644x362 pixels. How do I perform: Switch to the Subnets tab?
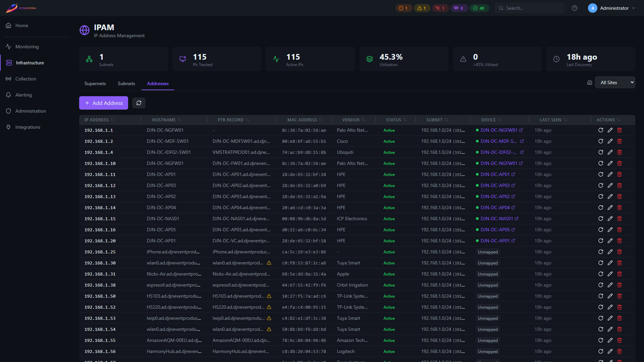[126, 83]
